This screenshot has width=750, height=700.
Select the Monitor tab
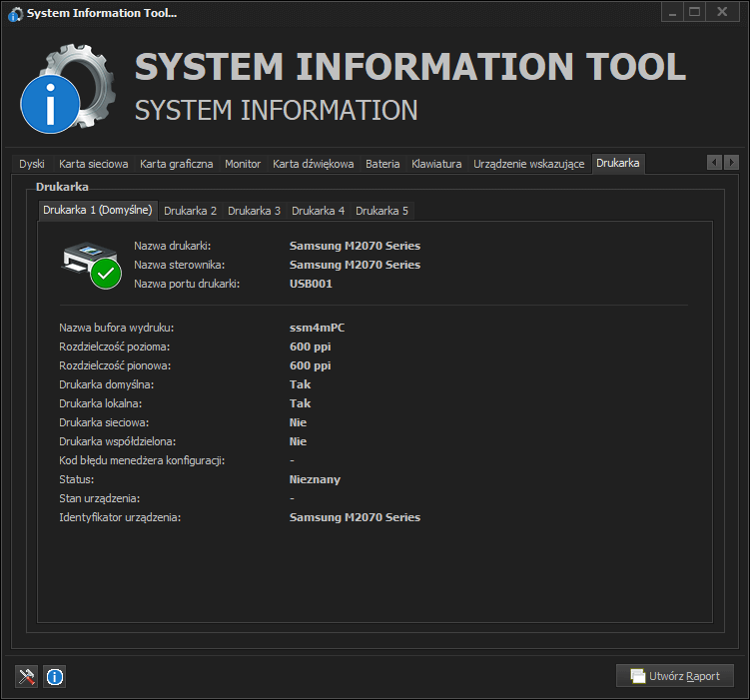(243, 164)
